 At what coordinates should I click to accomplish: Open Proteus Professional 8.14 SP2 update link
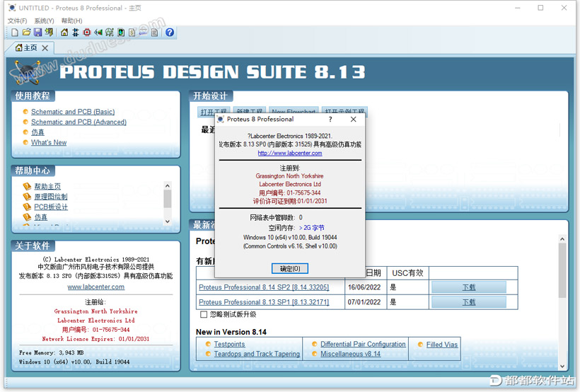click(264, 287)
